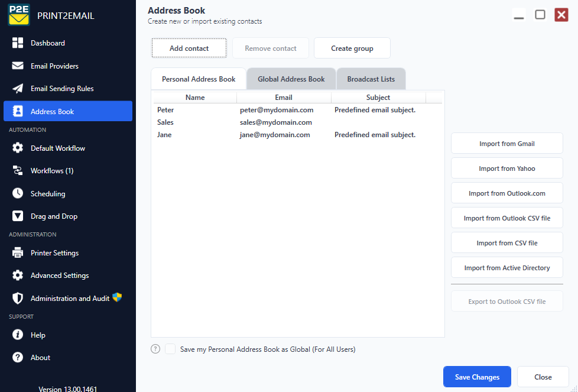Viewport: 578px width, 392px height.
Task: Click the Email Sending Rules paper-plane icon
Action: coord(17,89)
